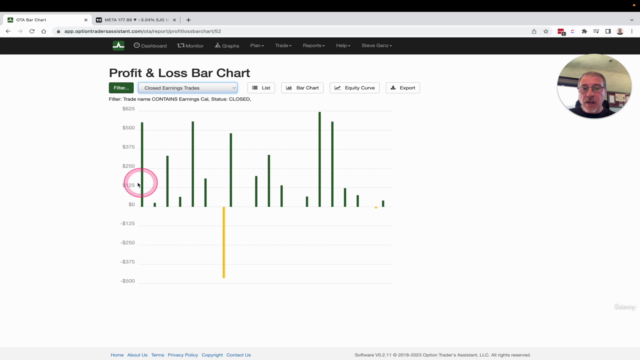Viewport: 640px width, 360px height.
Task: Open the Graphs page
Action: [x=227, y=46]
